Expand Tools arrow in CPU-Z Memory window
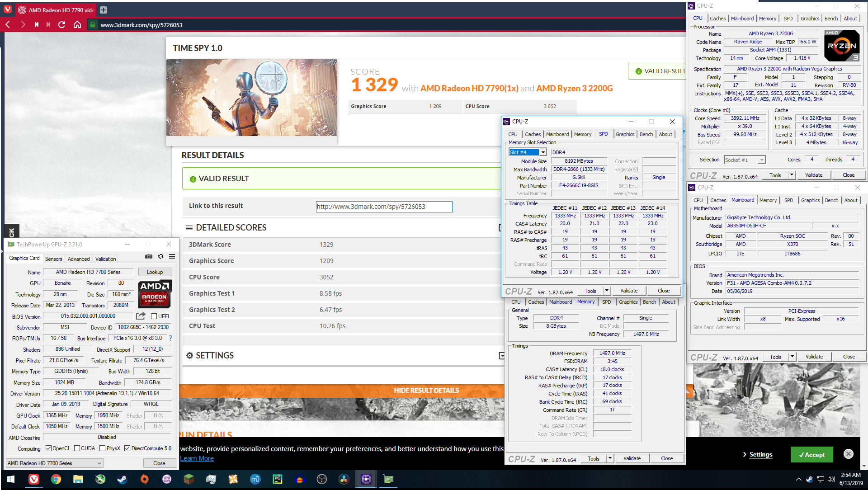 point(610,458)
